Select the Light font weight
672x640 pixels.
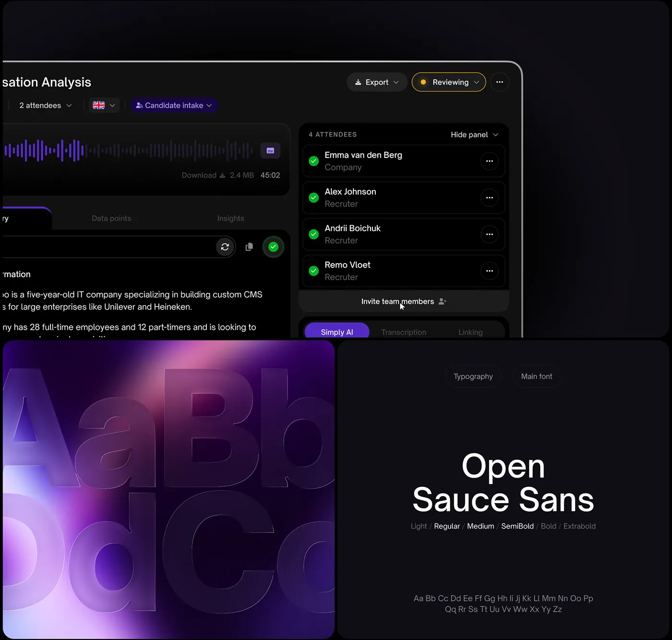(419, 526)
